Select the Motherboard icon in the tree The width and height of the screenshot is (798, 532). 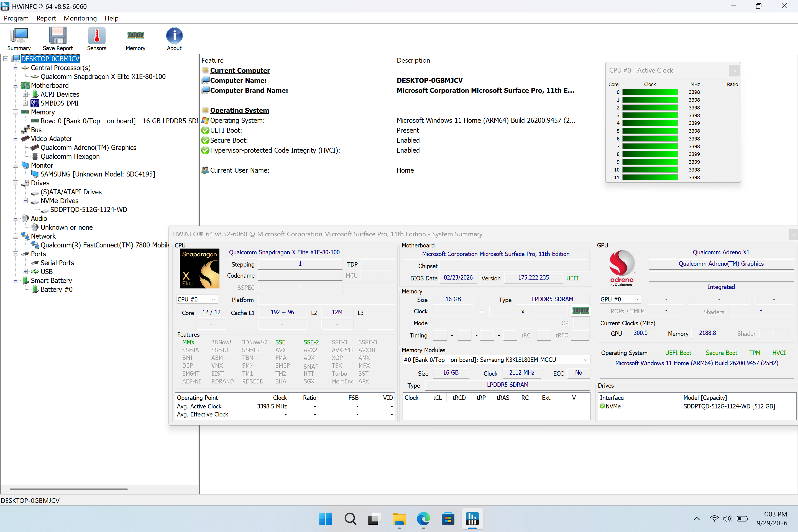(25, 86)
